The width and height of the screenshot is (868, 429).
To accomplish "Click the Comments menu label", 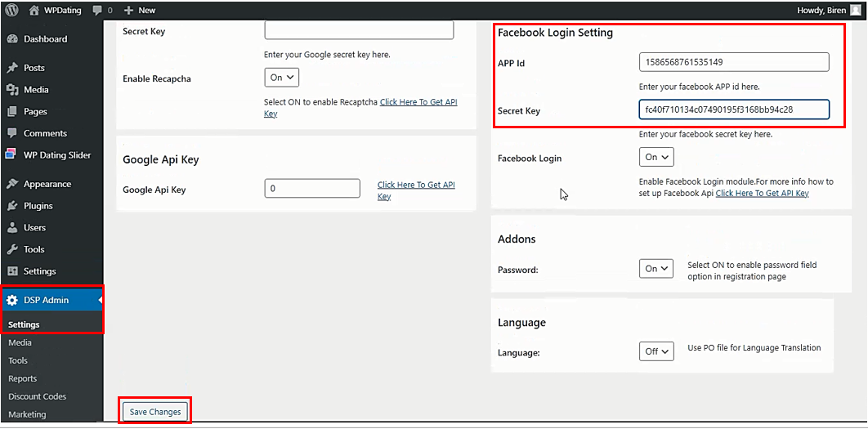I will click(x=46, y=133).
